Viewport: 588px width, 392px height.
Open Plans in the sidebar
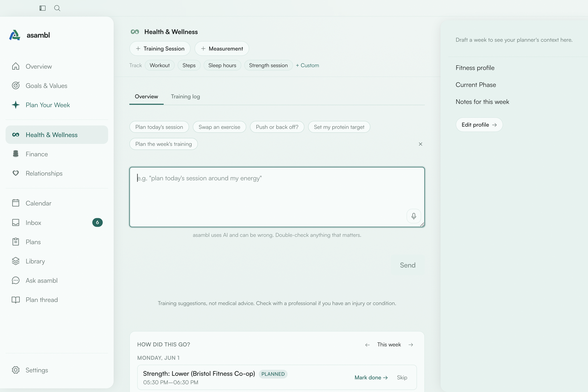(57, 242)
